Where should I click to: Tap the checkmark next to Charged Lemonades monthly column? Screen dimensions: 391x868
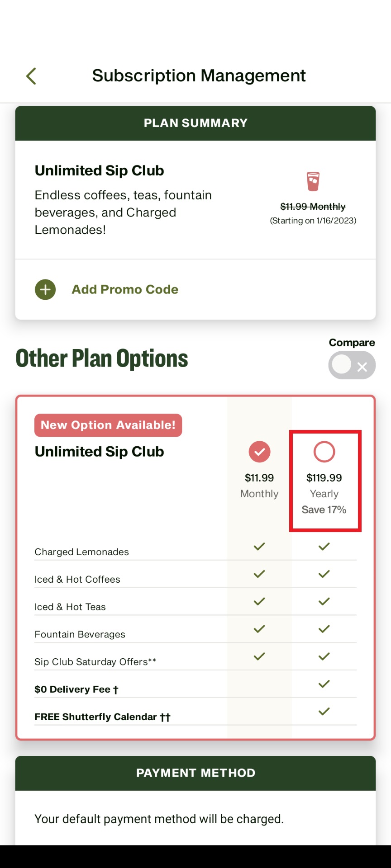(x=259, y=547)
